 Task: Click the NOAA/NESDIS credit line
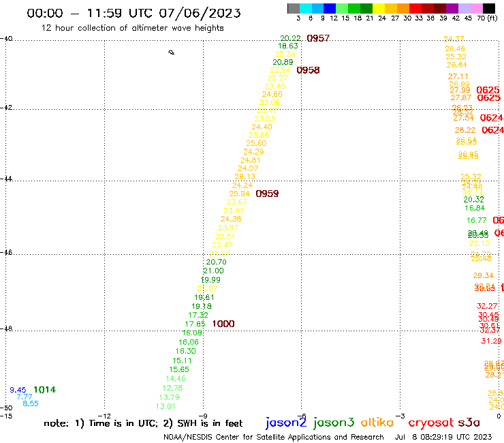click(x=274, y=438)
